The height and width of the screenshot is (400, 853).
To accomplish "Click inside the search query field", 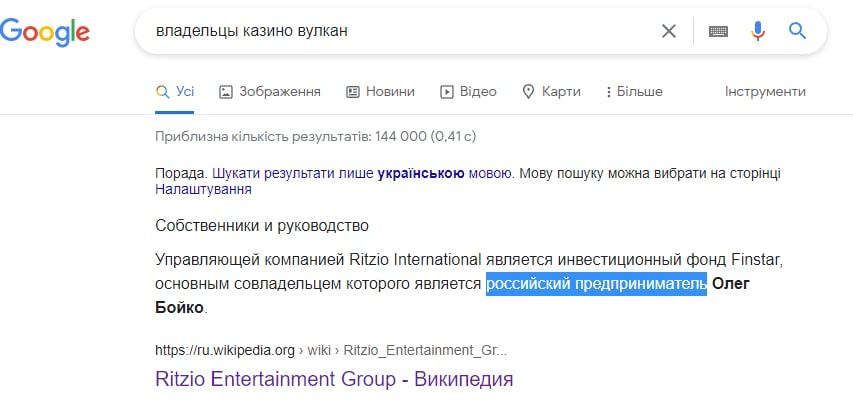I will (x=400, y=31).
